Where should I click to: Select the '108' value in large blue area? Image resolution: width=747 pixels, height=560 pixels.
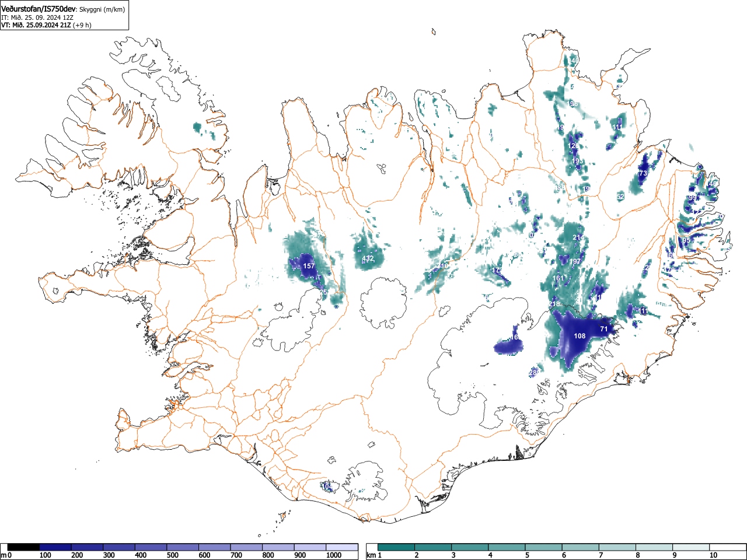click(x=580, y=336)
